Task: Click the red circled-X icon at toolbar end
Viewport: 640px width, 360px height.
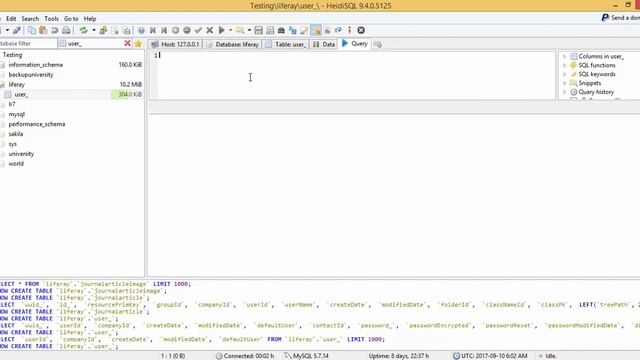Action: 361,30
